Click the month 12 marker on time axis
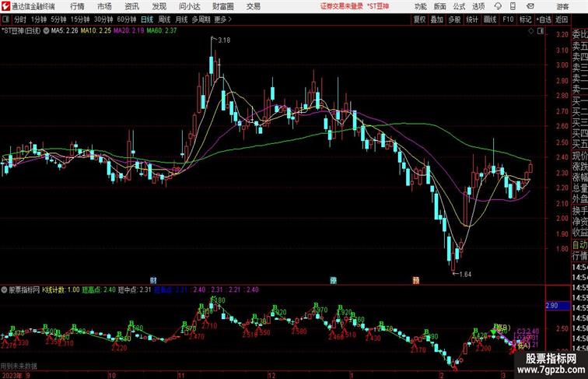Viewport: 588px width, 379px height. click(271, 375)
